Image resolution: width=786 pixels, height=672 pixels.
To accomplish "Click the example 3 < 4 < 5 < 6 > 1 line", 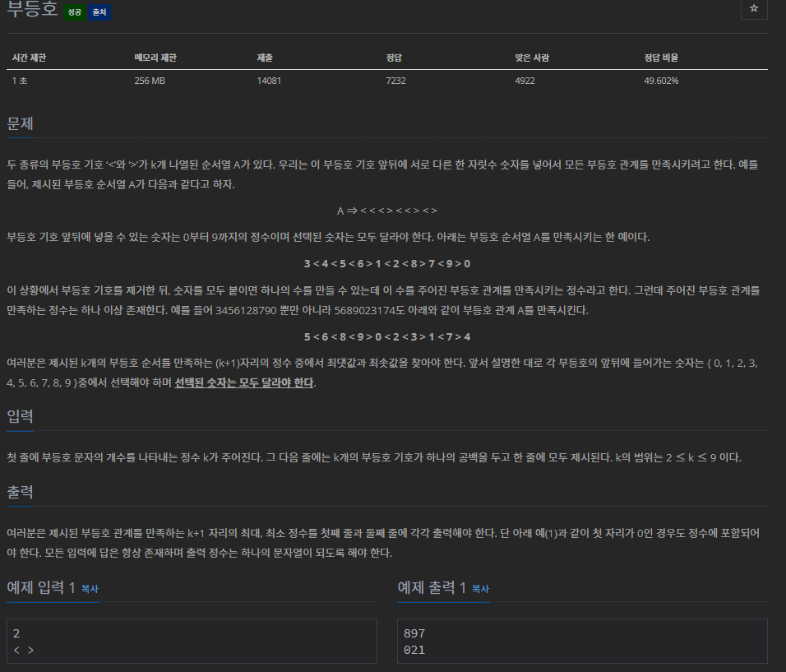I will coord(387,264).
